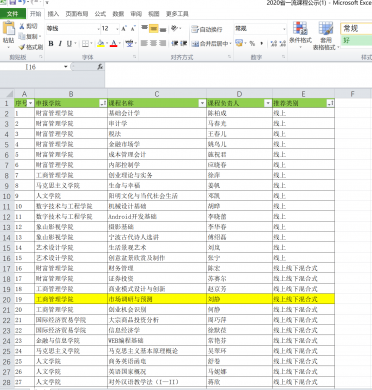Switch to the 页面布局 tab

77,14
